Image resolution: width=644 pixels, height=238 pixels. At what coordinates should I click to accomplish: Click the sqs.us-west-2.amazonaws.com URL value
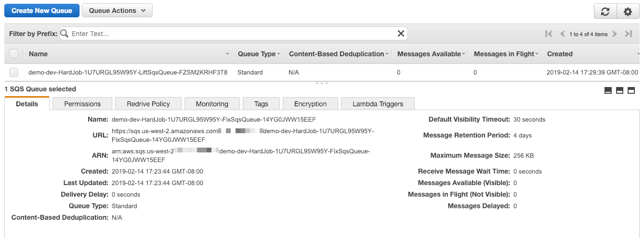(243, 135)
